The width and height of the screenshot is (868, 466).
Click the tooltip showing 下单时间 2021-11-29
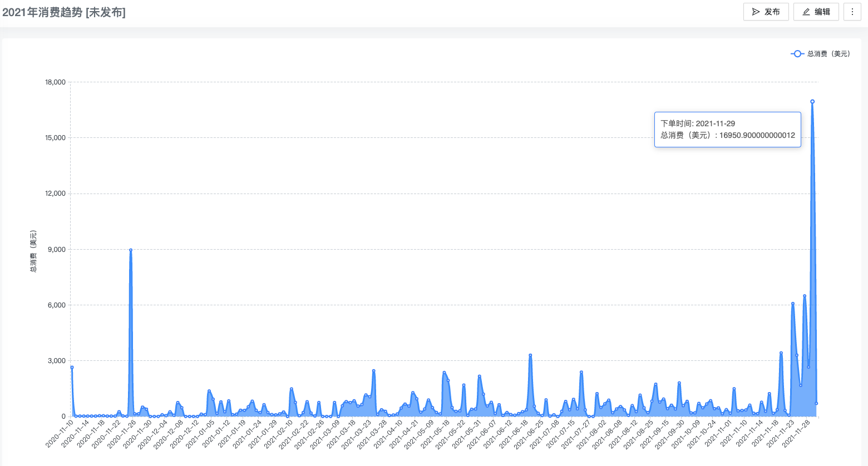click(727, 130)
